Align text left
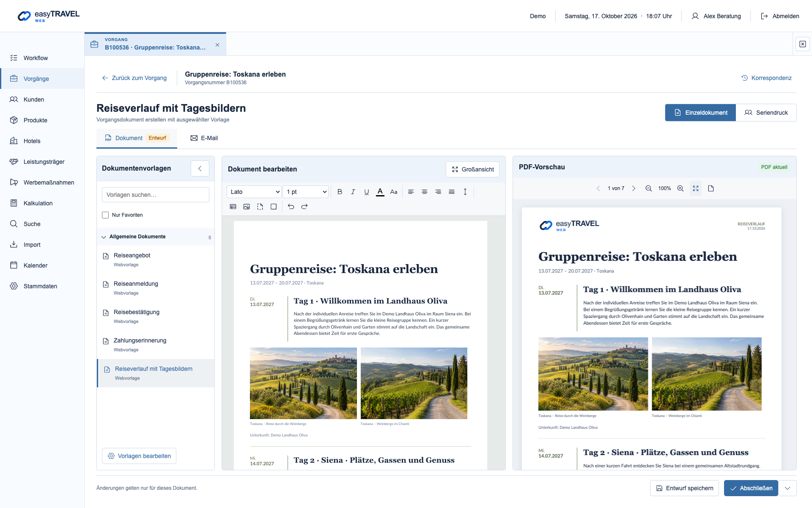The height and width of the screenshot is (508, 812). click(x=411, y=192)
